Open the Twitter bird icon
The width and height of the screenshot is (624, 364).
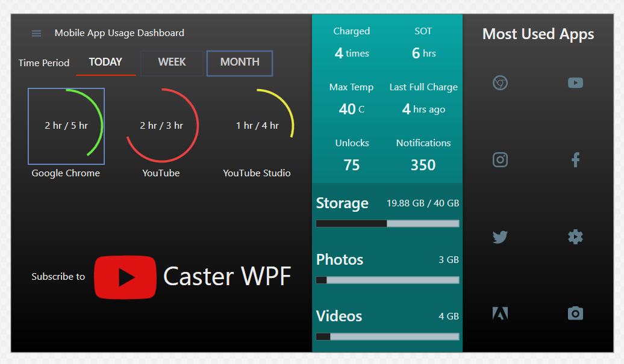pyautogui.click(x=500, y=237)
